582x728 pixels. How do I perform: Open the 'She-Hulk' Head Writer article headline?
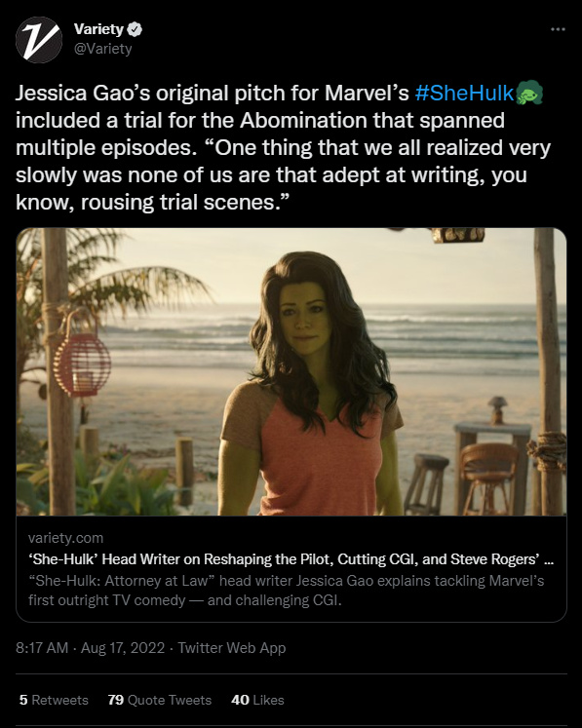click(x=291, y=559)
